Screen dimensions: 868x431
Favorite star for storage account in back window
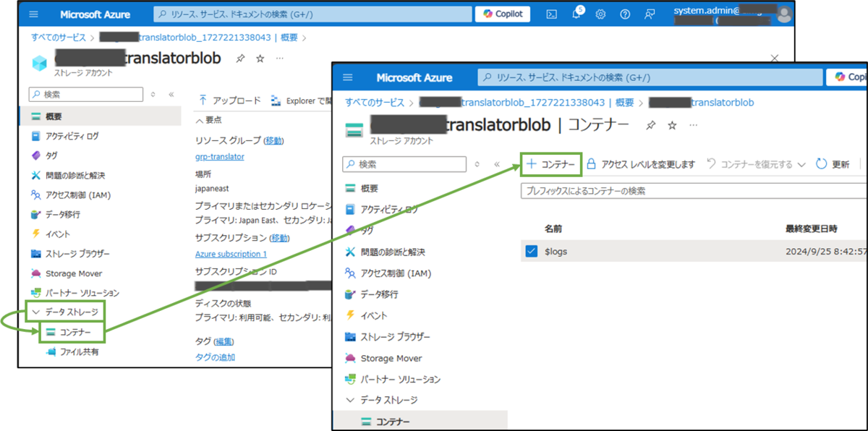point(260,59)
